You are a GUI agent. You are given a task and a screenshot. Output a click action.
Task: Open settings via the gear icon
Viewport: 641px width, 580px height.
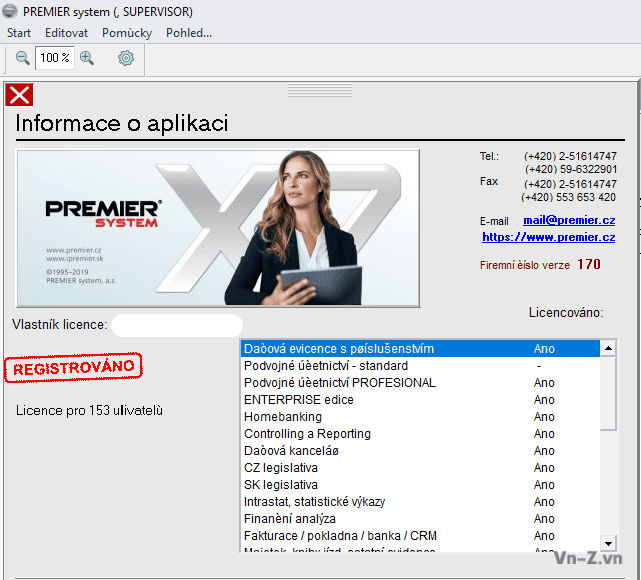click(x=126, y=58)
